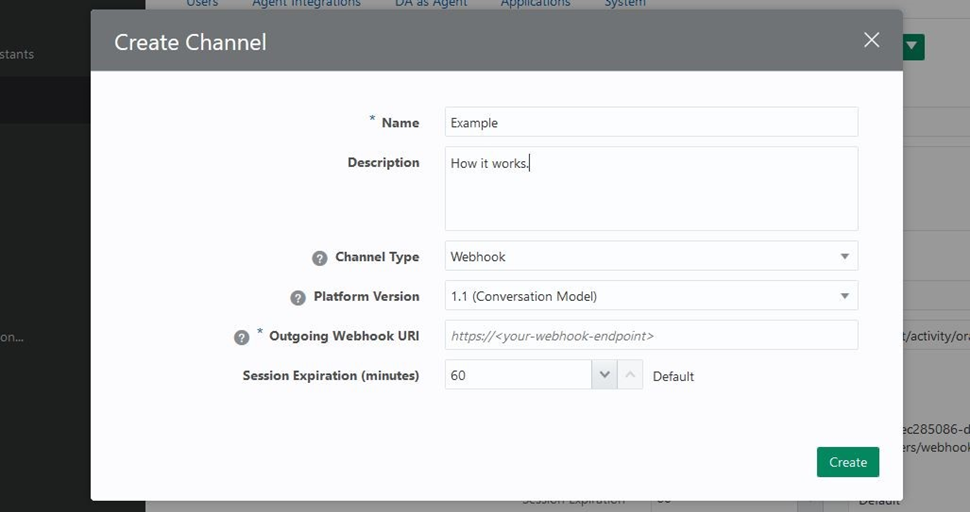Image resolution: width=970 pixels, height=512 pixels.
Task: Select the Users tab behind the dialog
Action: tap(202, 4)
